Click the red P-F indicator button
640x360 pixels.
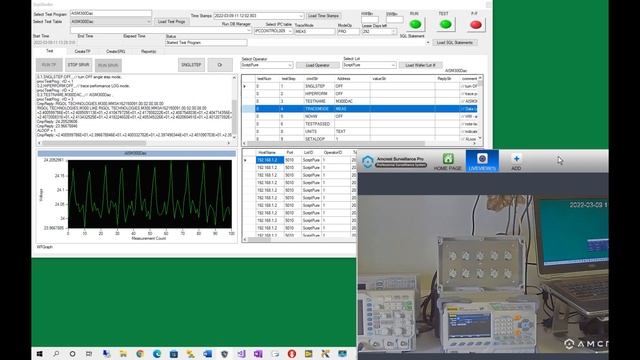(x=476, y=24)
